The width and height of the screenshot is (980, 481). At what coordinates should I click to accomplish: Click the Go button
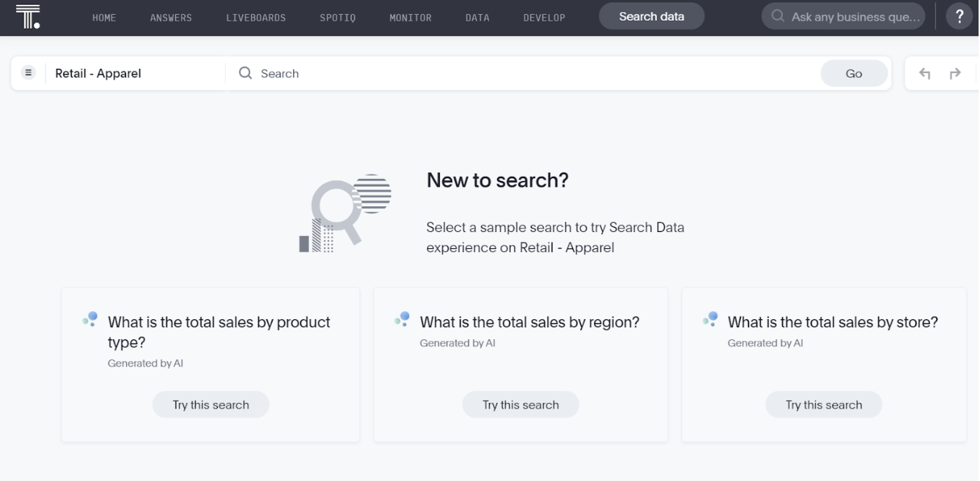[854, 73]
